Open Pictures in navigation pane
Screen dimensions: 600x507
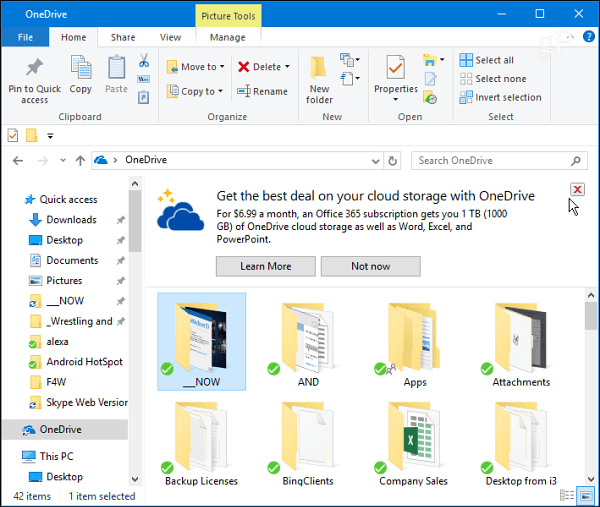[64, 280]
